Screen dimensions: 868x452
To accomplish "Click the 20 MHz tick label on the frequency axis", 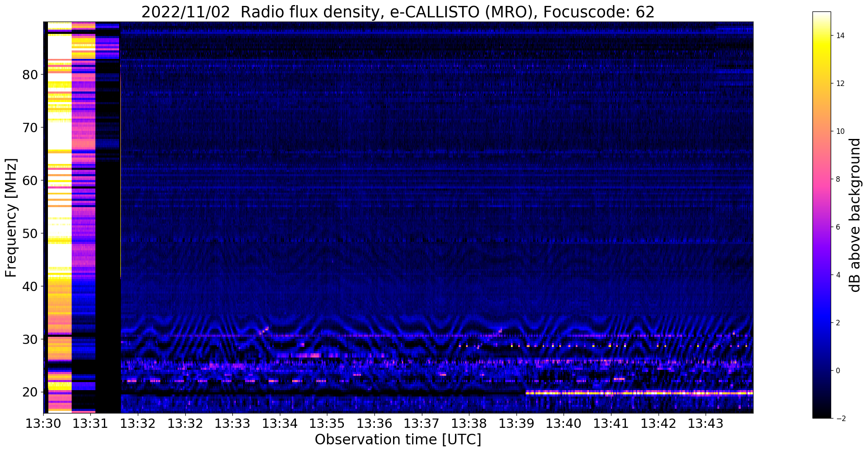I will 31,392.
